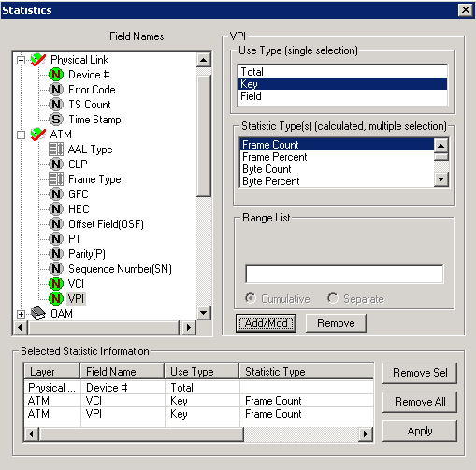Collapse the ATM tree node
Viewport: 476px width, 470px height.
tap(21, 135)
